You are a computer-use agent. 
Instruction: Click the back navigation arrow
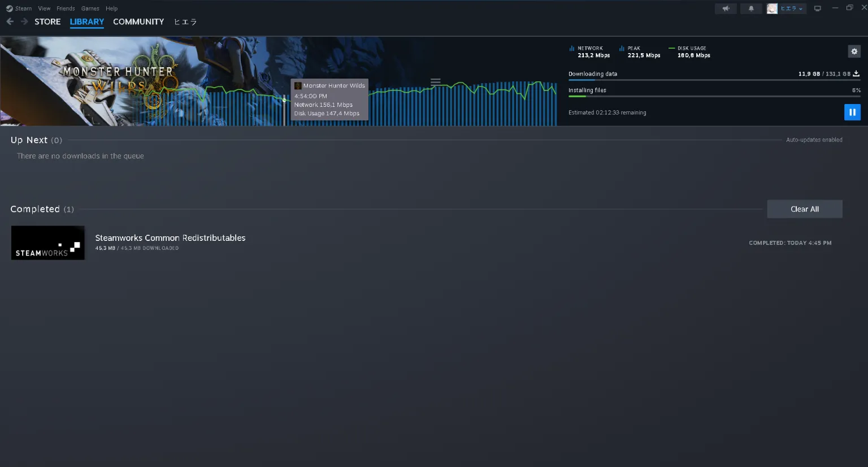coord(10,21)
